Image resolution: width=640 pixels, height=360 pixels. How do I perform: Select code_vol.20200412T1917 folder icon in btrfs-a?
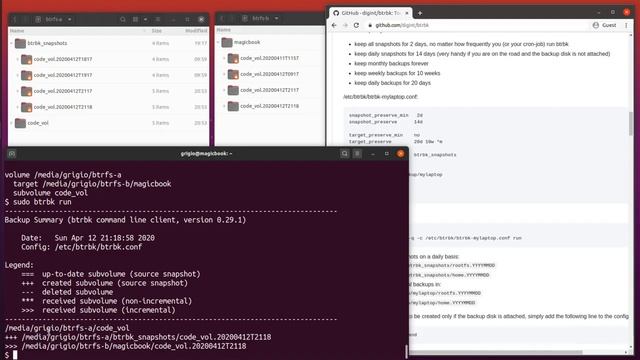[x=27, y=75]
